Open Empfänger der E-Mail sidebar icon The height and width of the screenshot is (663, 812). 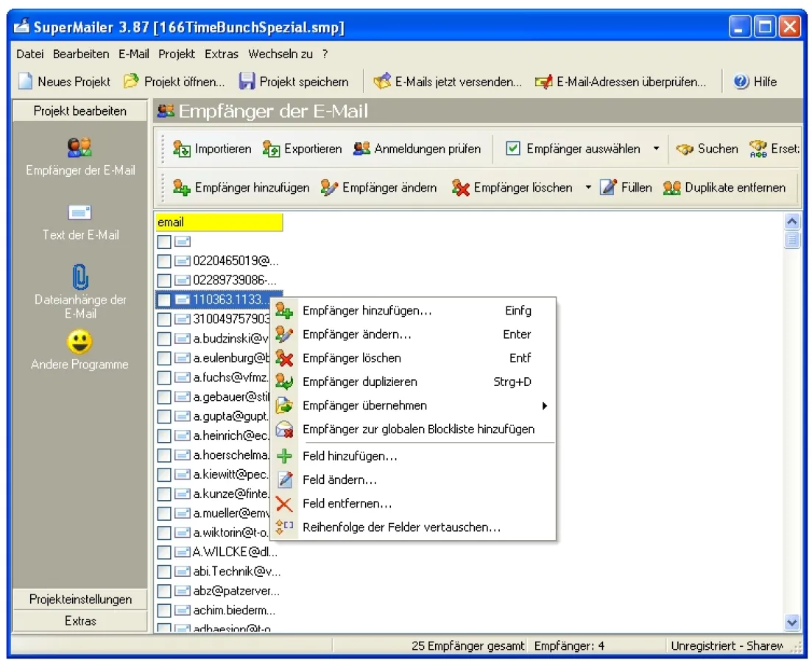(x=80, y=147)
